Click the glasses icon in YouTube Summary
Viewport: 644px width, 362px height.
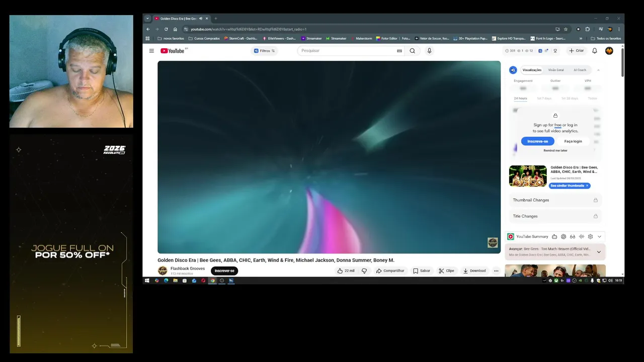[x=573, y=236]
